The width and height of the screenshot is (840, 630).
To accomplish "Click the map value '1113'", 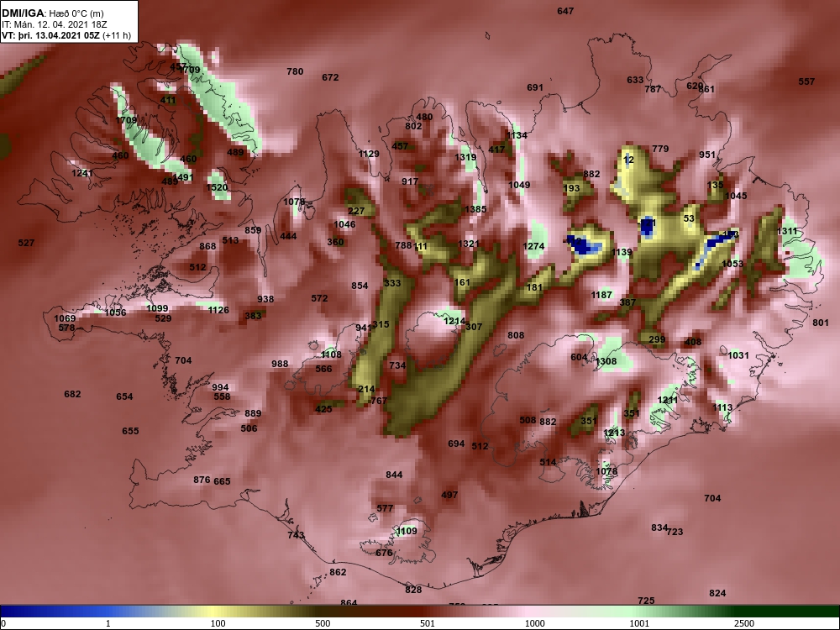I will (722, 407).
